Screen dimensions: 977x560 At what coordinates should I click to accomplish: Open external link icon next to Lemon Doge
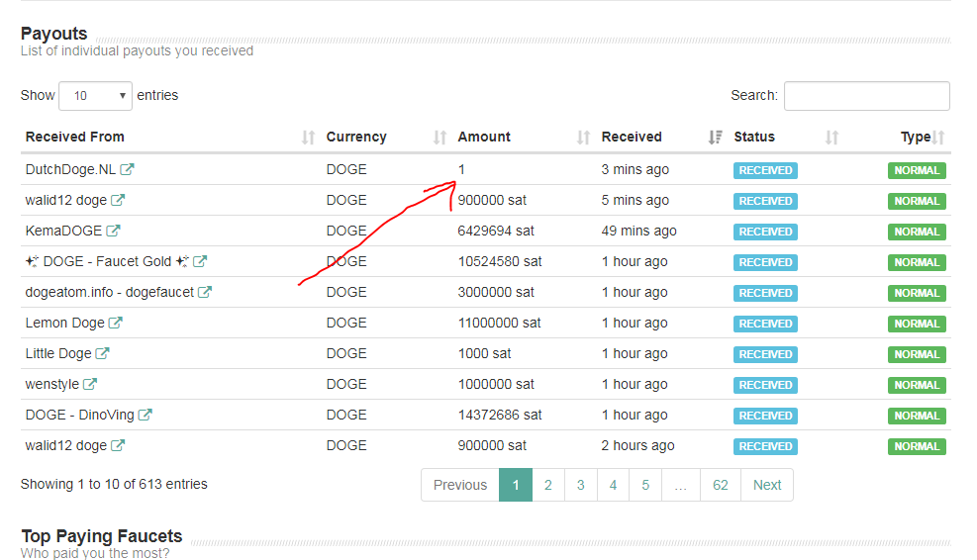point(116,323)
